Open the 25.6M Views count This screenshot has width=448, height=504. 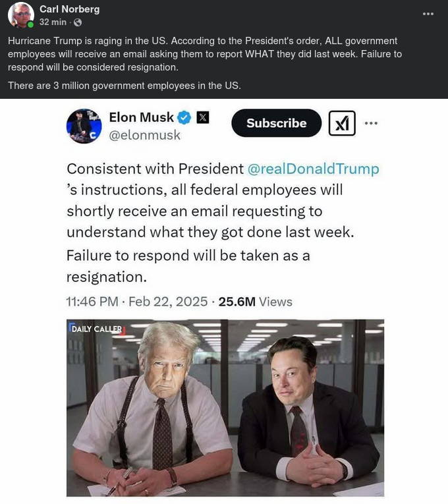255,302
